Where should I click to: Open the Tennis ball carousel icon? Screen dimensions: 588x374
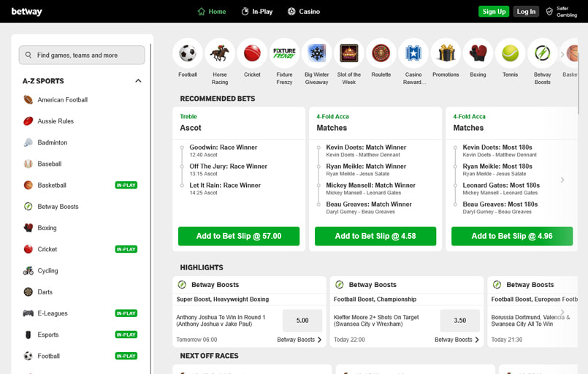(510, 53)
